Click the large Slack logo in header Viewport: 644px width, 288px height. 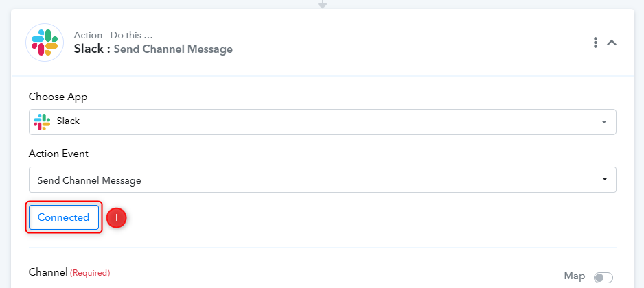[45, 43]
